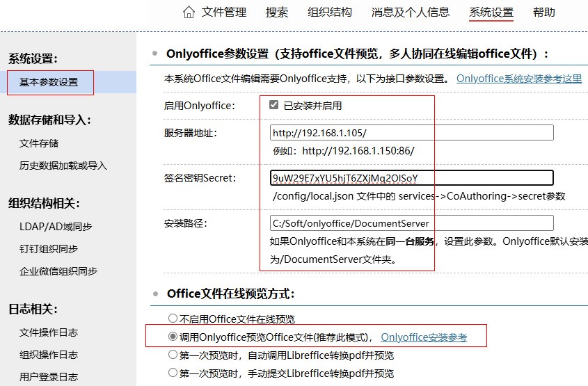The height and width of the screenshot is (386, 588).
Task: Open 历史数据加载或导入 in the sidebar
Action: pyautogui.click(x=63, y=166)
